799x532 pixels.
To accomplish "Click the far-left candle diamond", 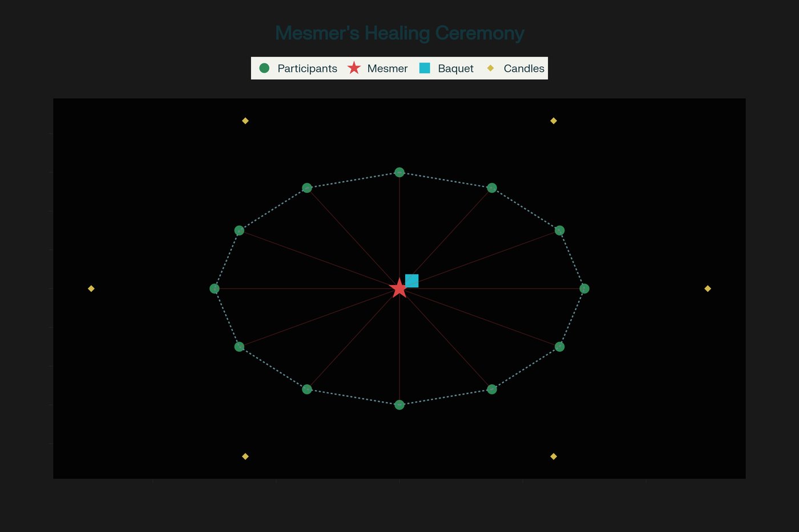I will pos(91,289).
